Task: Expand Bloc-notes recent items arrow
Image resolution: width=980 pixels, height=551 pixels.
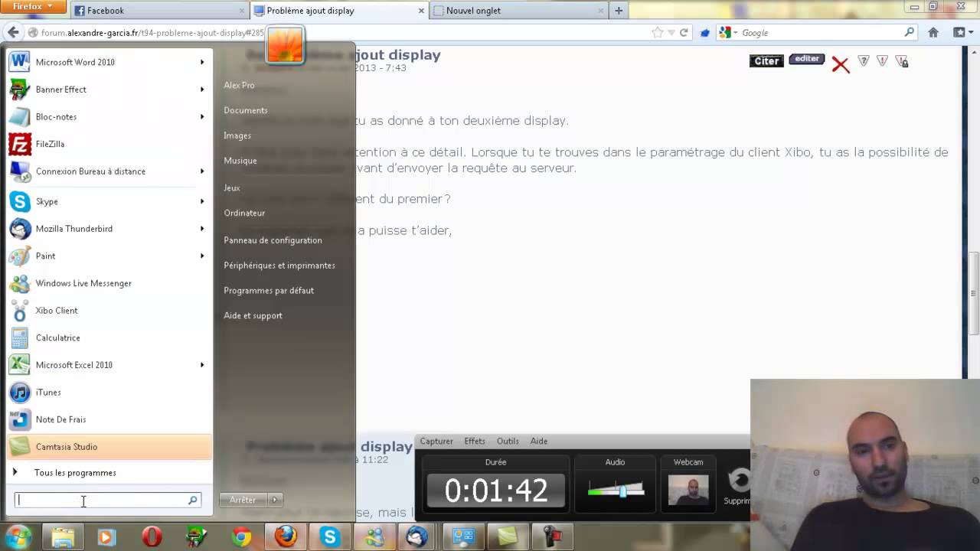Action: [202, 116]
